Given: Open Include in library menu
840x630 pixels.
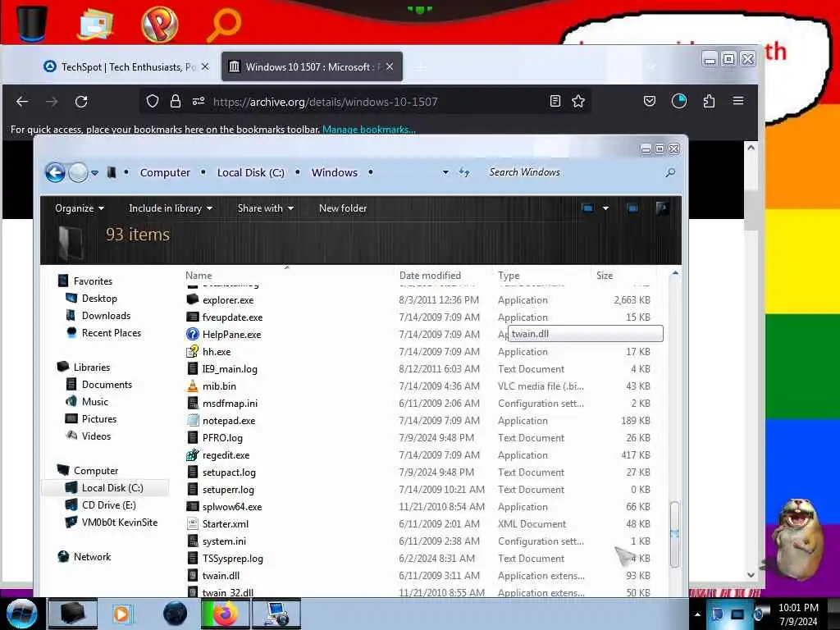Looking at the screenshot, I should click(x=171, y=208).
